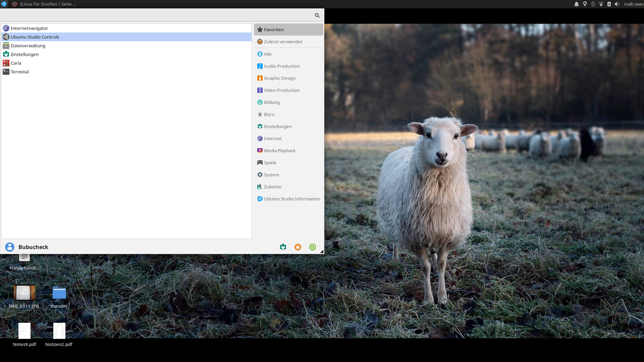This screenshot has width=644, height=362.
Task: Click the Halb zwei clock
Action: pos(634,4)
